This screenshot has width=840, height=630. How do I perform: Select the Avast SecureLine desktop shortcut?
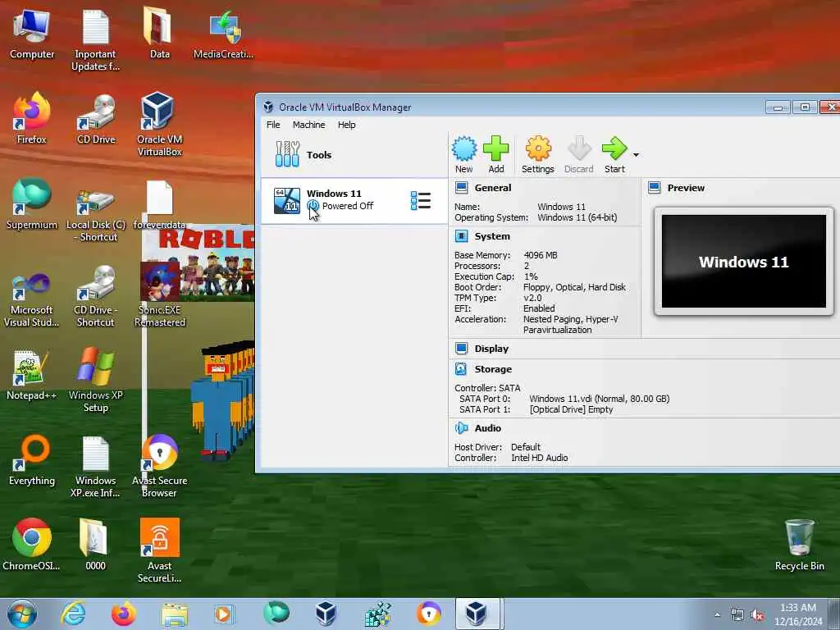[159, 550]
